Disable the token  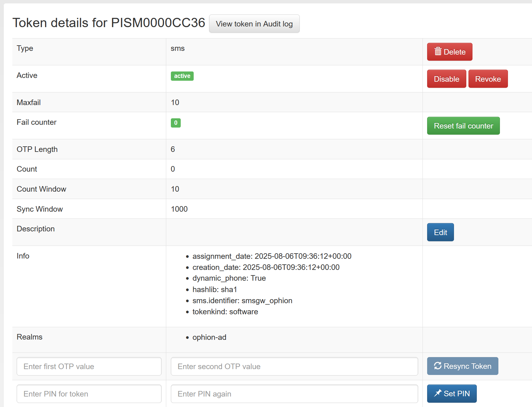tap(446, 79)
